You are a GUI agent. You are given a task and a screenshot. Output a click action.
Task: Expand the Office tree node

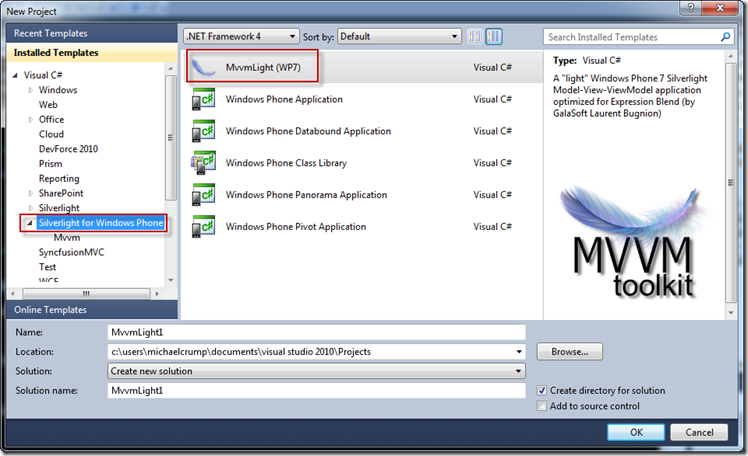point(31,120)
